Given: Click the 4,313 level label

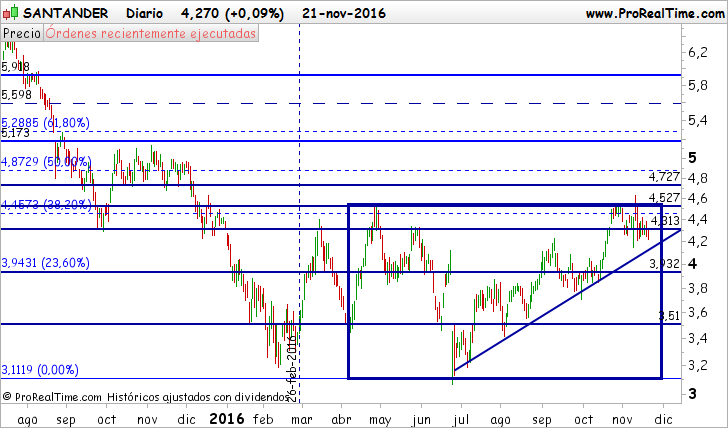Looking at the screenshot, I should click(665, 220).
